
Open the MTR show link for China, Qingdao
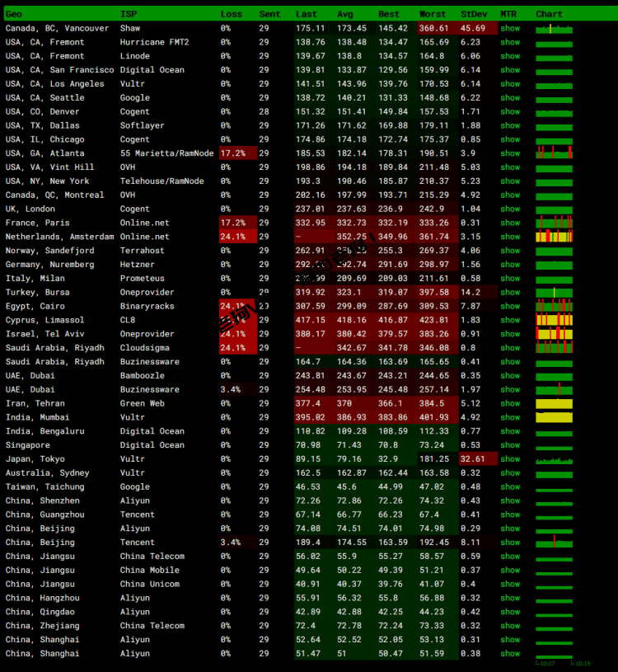pos(510,612)
